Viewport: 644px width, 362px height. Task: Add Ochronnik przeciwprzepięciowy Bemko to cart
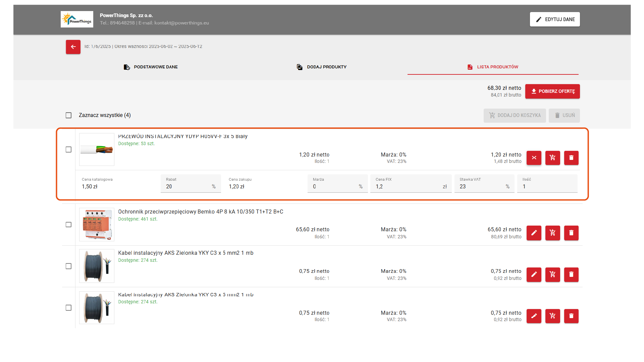click(x=552, y=233)
